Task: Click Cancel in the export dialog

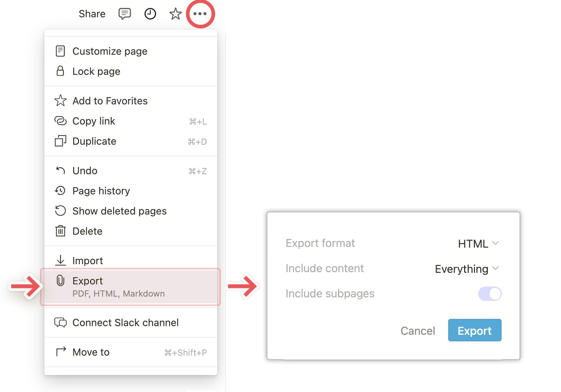Action: coord(418,331)
